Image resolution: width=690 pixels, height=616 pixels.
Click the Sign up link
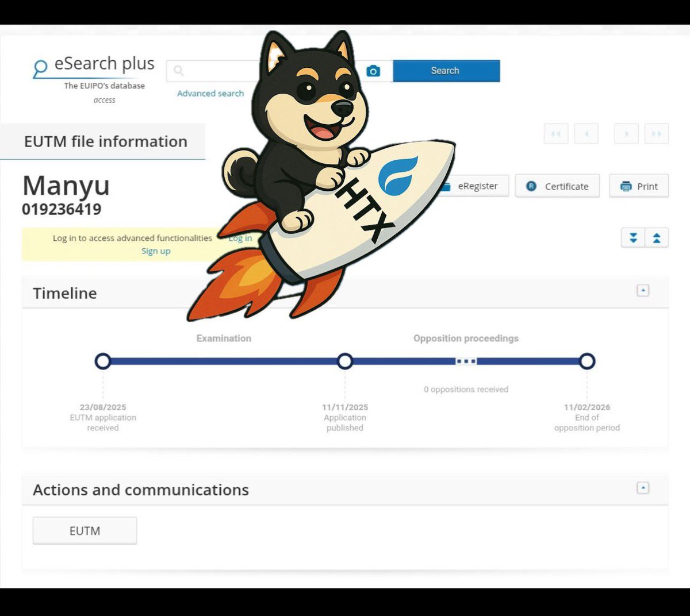(156, 251)
